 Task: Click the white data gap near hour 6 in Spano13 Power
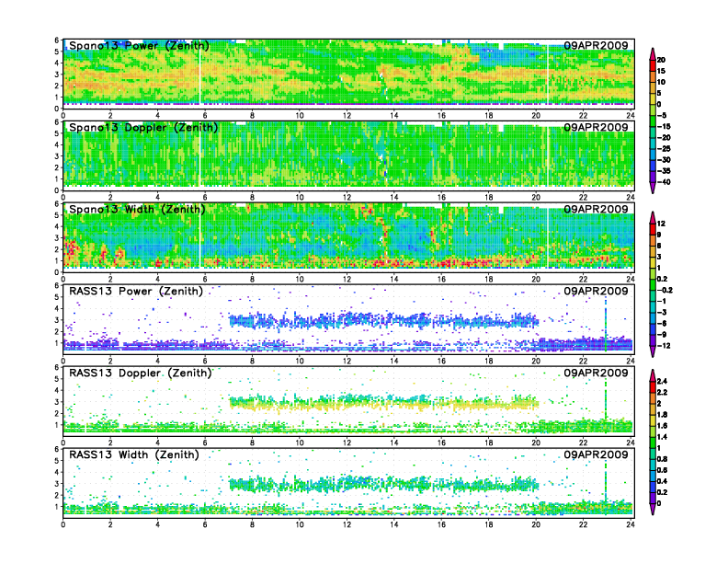(x=200, y=75)
